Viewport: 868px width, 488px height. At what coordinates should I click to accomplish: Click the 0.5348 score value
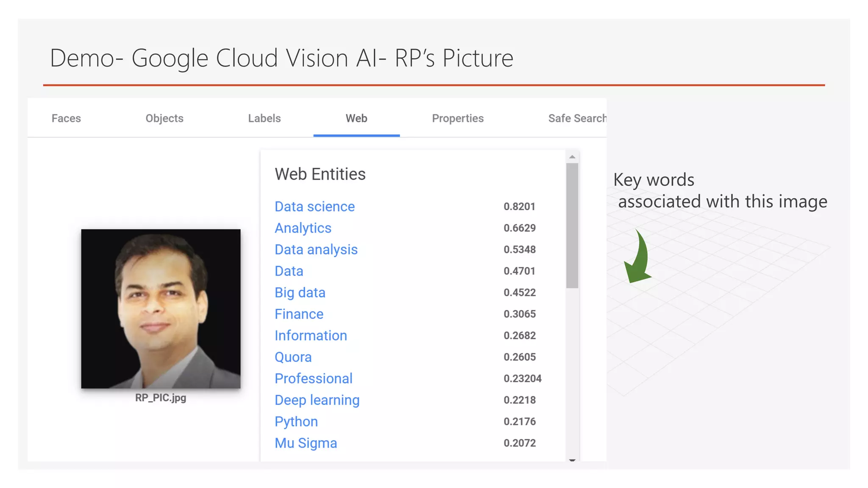coord(520,250)
